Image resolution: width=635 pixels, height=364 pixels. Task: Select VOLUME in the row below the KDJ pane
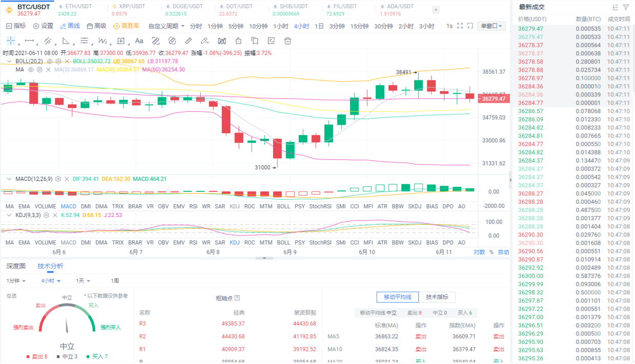tap(45, 243)
